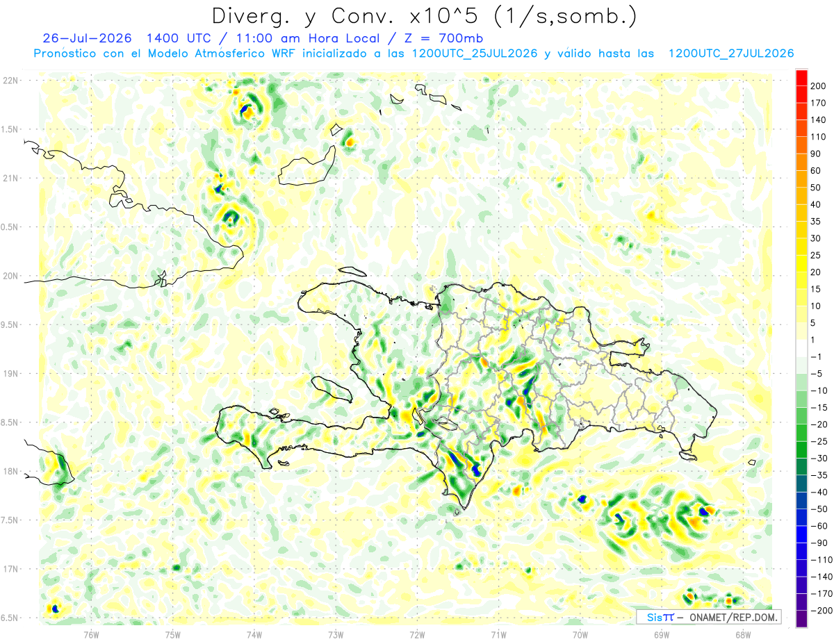Screen dimensions: 834x644
Task: Select the '1200UTC_25JUL2026' initialization time
Action: tap(475, 53)
